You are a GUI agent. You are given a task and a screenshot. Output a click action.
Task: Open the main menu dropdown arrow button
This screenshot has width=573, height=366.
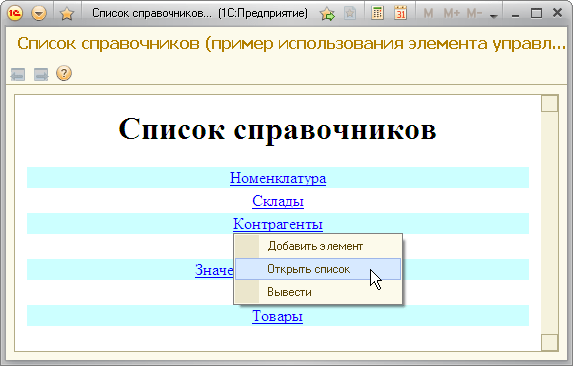click(x=39, y=14)
